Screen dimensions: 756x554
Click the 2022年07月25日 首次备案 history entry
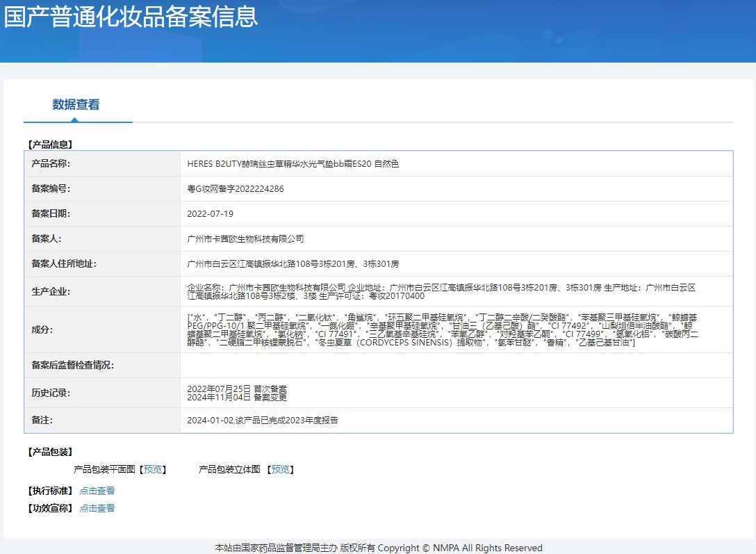click(237, 389)
